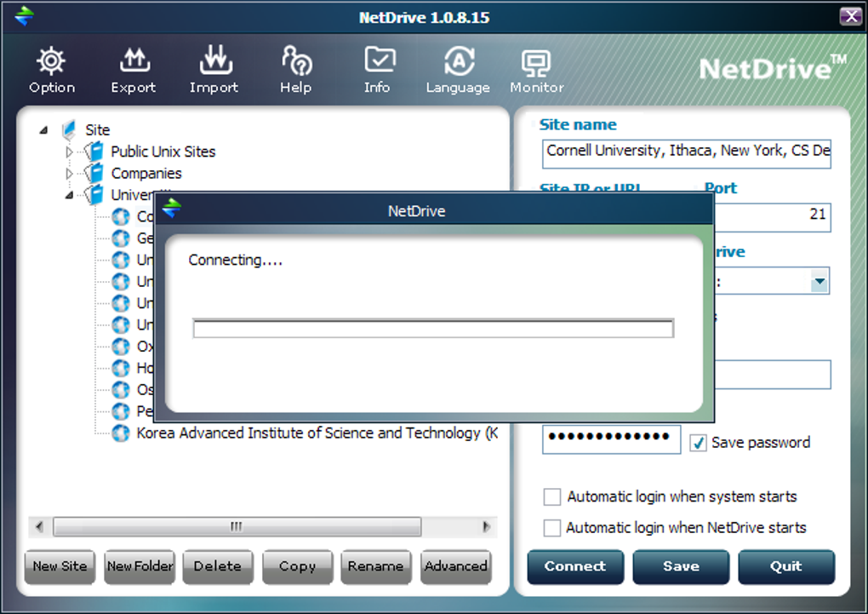Collapse the Universities folder node
Image resolution: width=868 pixels, height=614 pixels.
click(x=69, y=195)
